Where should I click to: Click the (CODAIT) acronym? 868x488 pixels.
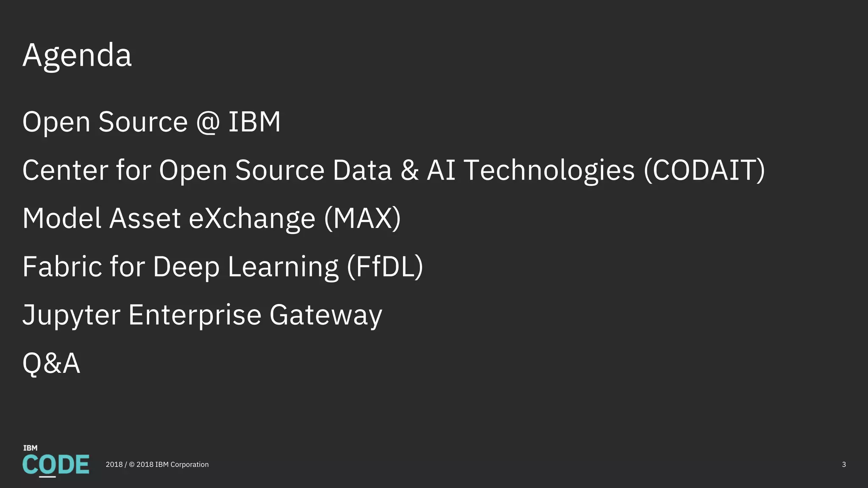pyautogui.click(x=704, y=170)
